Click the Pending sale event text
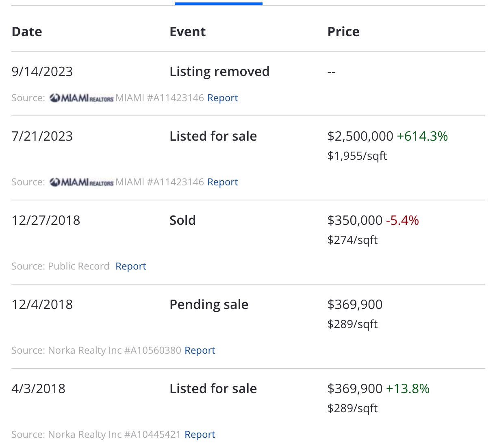 pos(208,304)
